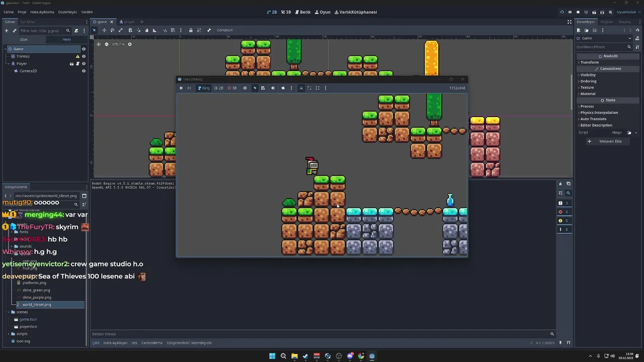The image size is (644, 362).
Task: Switch to the Düğüm tab in Inspector
Action: 607,22
